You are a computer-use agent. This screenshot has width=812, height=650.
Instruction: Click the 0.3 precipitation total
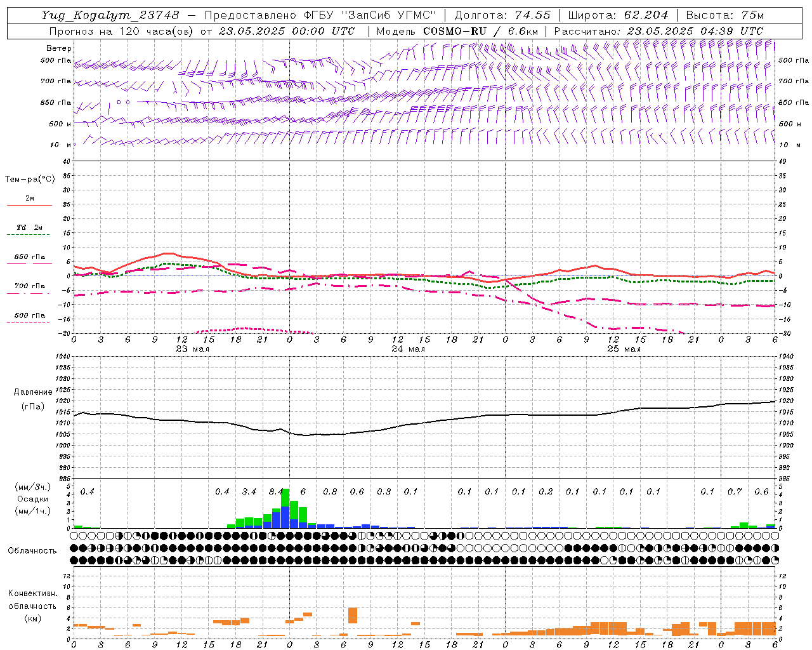click(x=384, y=492)
